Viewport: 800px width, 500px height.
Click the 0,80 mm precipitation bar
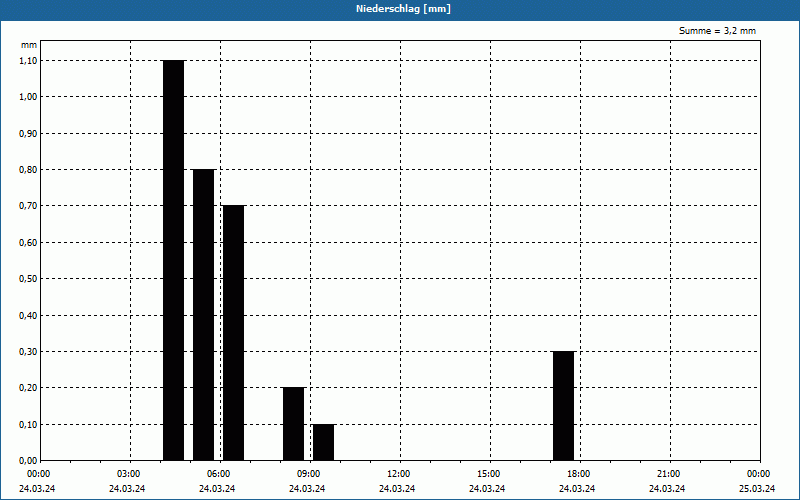(204, 315)
